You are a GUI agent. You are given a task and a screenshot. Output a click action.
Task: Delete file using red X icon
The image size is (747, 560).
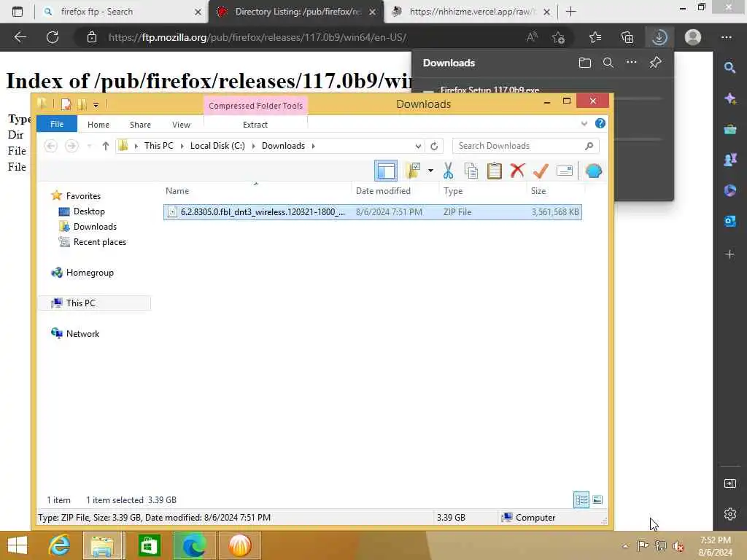pyautogui.click(x=517, y=171)
